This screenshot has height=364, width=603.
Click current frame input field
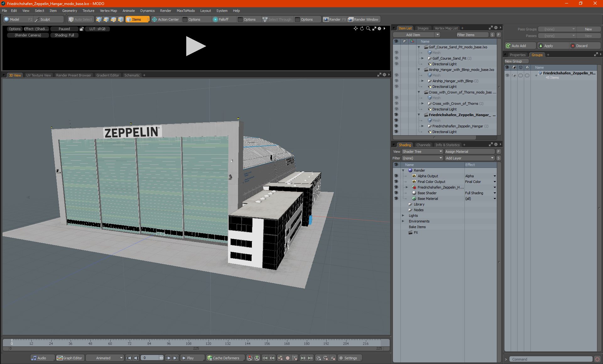151,358
